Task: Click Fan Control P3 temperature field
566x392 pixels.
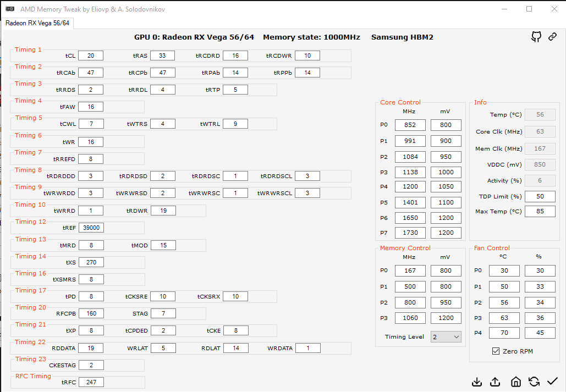Action: pyautogui.click(x=504, y=318)
